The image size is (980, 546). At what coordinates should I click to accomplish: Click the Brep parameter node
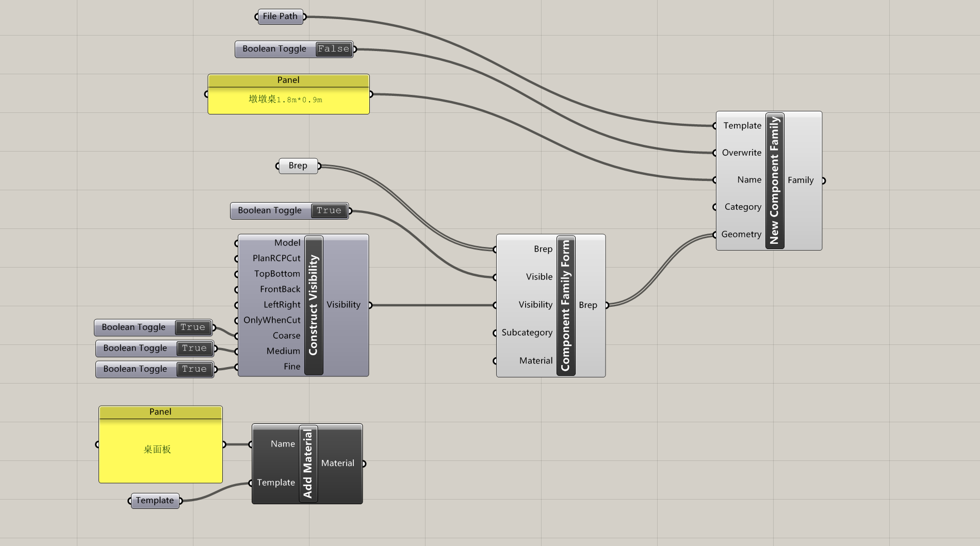(298, 166)
